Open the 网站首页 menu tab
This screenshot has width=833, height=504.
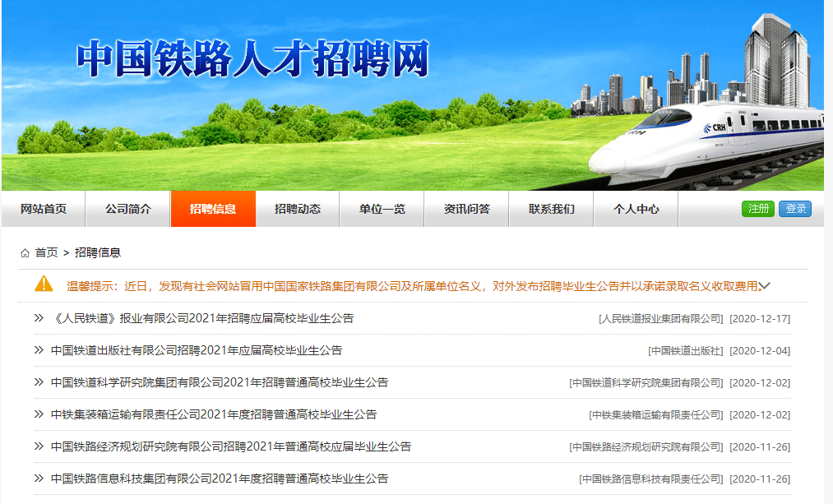click(x=44, y=209)
